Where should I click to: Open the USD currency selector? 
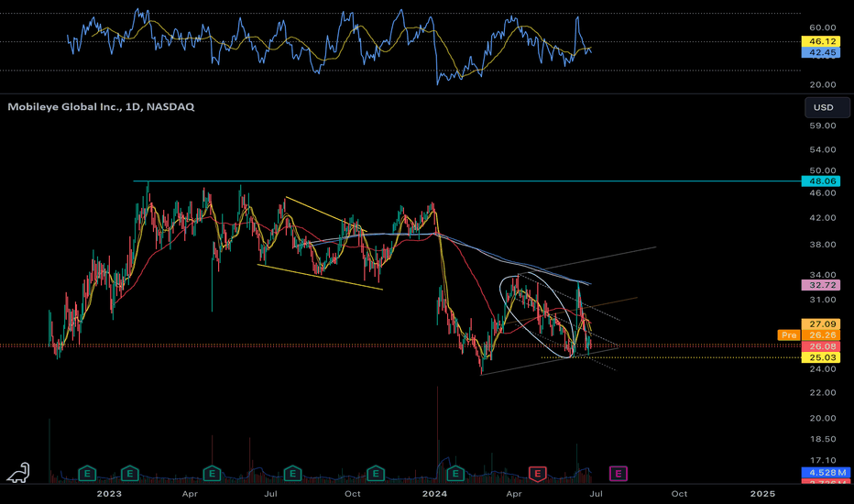[827, 107]
